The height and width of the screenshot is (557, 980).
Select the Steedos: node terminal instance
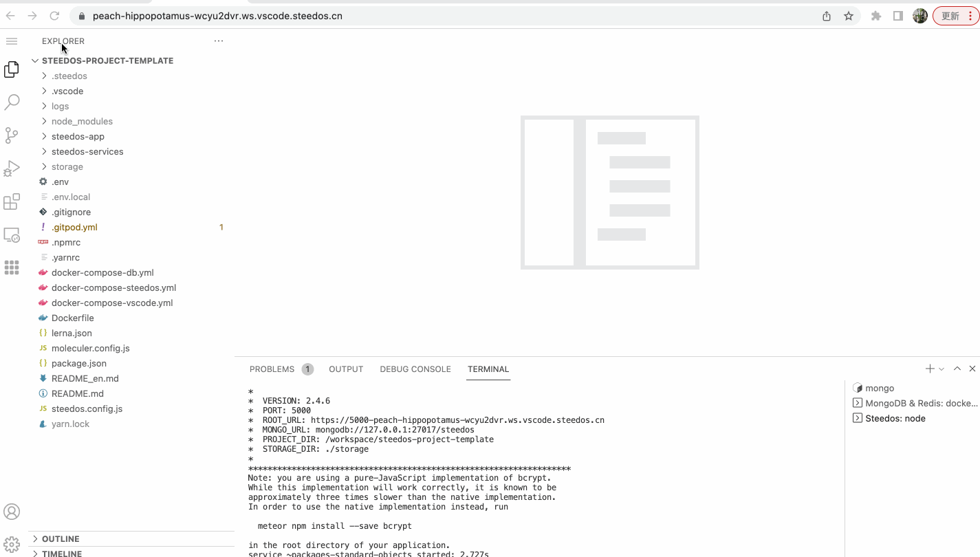pos(912,418)
